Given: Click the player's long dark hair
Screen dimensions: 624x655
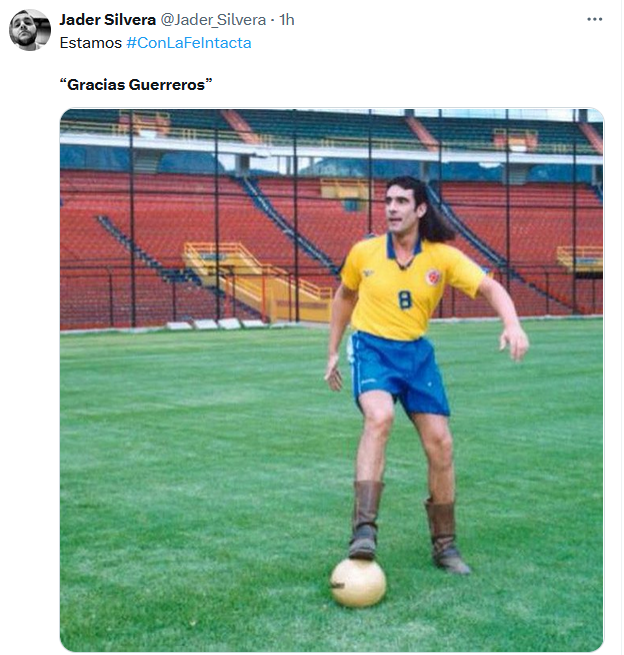Looking at the screenshot, I should pyautogui.click(x=432, y=213).
